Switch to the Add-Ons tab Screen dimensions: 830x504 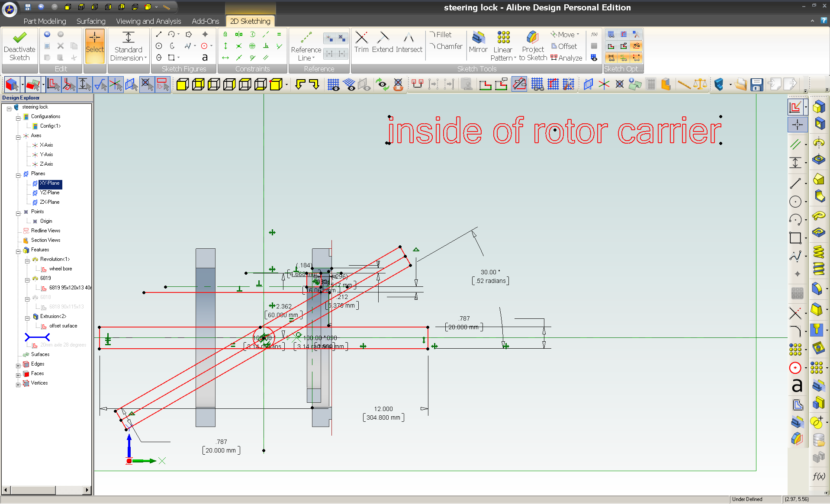(x=206, y=21)
